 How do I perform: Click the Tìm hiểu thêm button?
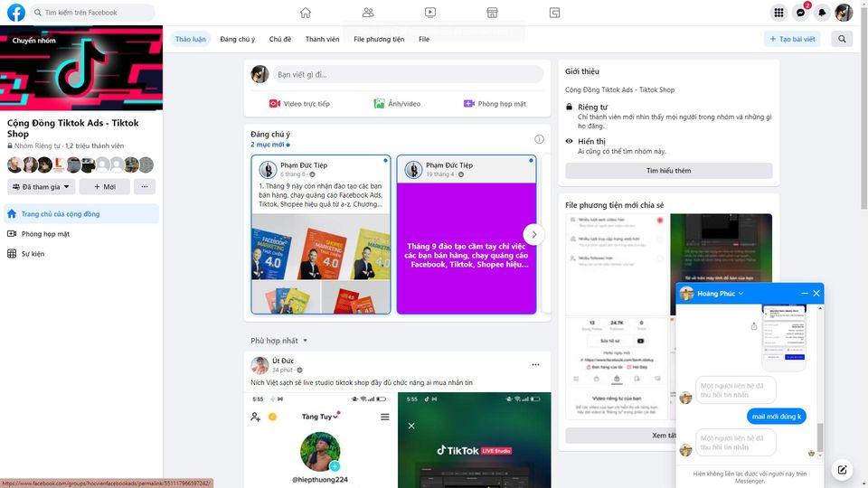point(668,171)
